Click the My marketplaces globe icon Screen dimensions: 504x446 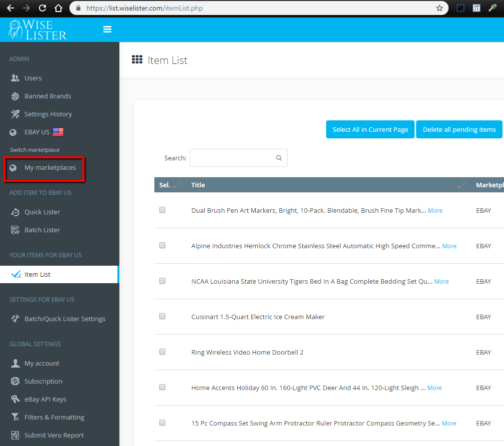[13, 168]
